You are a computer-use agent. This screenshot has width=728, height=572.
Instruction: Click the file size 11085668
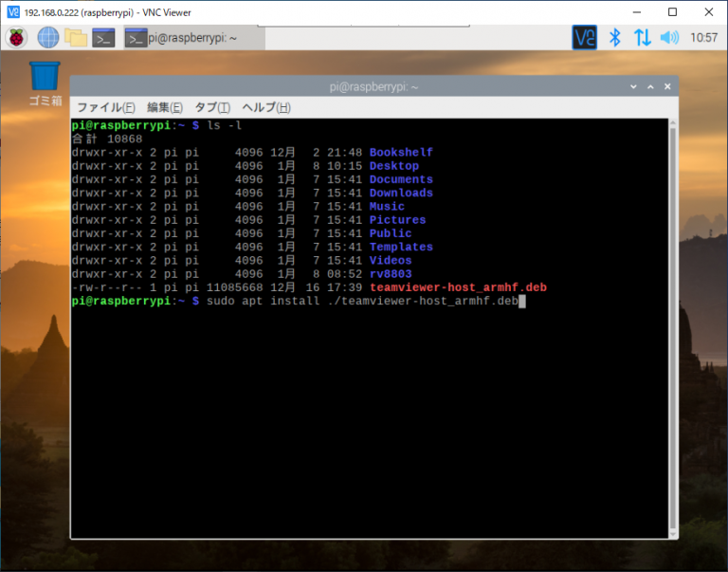point(234,287)
